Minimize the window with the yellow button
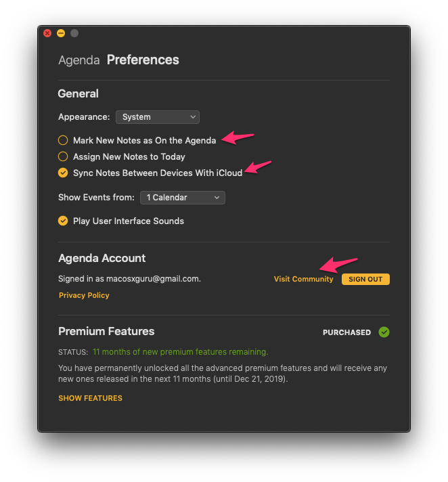The image size is (448, 482). coord(61,33)
